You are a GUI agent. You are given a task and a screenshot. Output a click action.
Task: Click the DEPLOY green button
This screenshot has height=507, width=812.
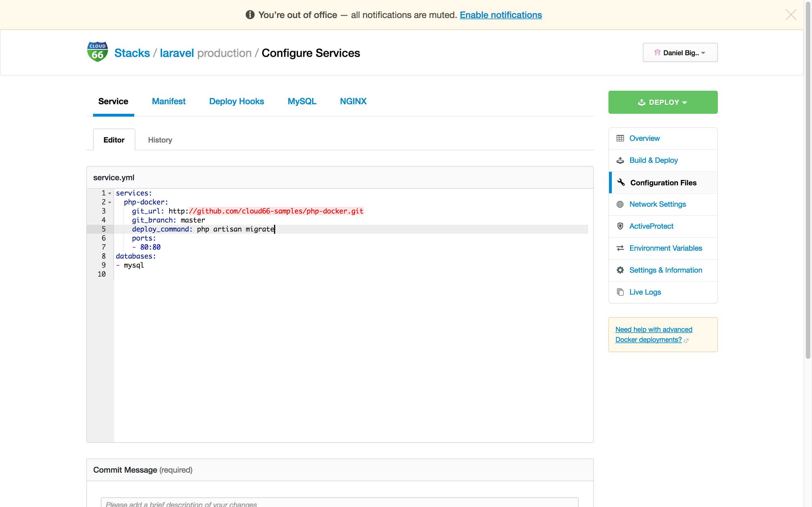tap(663, 102)
